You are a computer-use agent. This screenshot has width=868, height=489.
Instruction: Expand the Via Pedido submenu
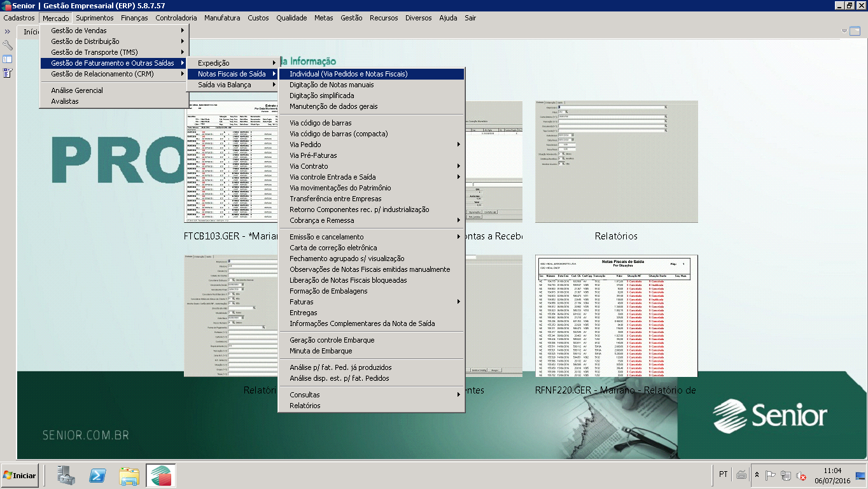point(372,145)
